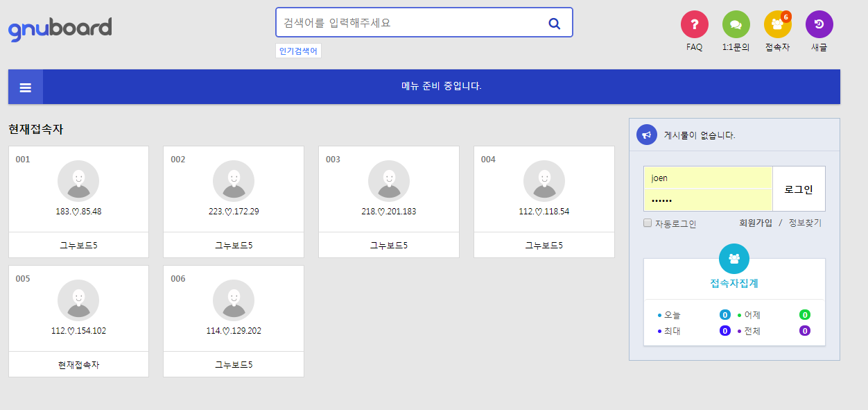
Task: Click the 접속자집계 statistics icon
Action: 734,259
